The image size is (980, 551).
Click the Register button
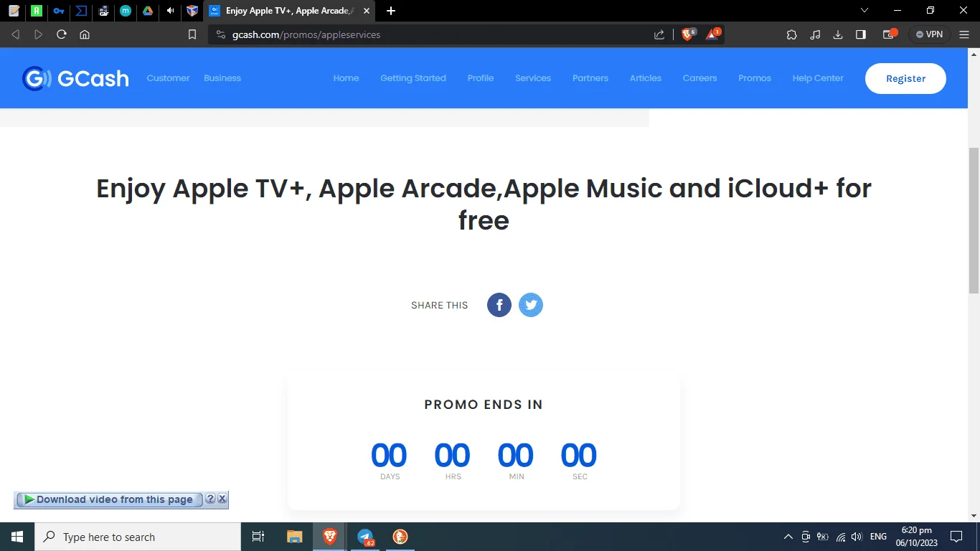pyautogui.click(x=905, y=79)
